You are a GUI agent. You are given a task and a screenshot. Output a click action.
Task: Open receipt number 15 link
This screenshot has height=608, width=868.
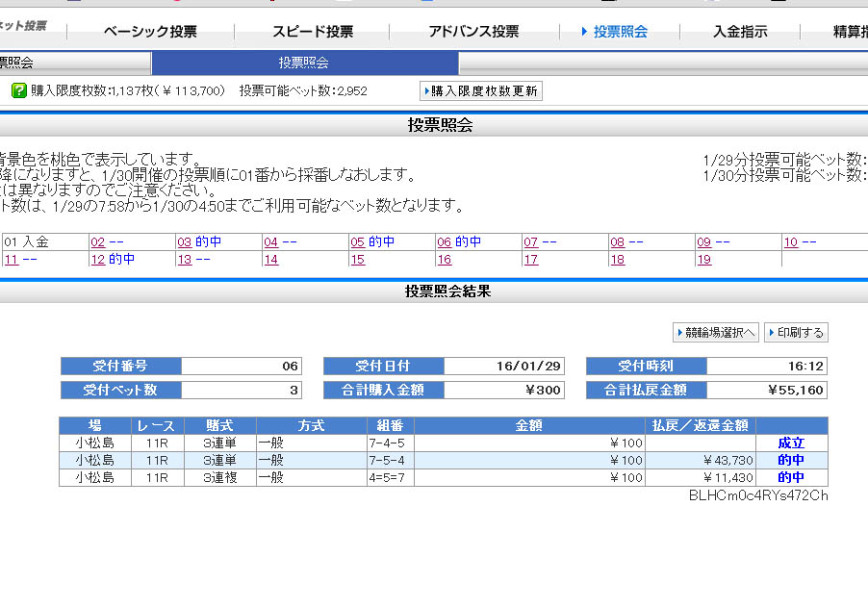coord(357,260)
